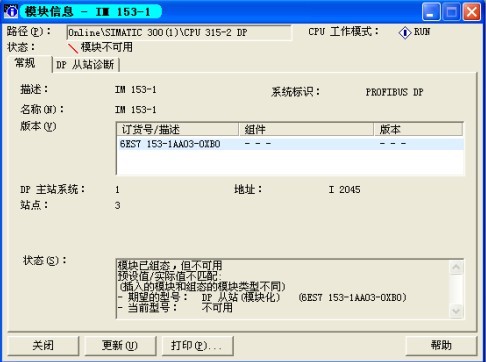Select the 常规 tab

tap(25, 63)
